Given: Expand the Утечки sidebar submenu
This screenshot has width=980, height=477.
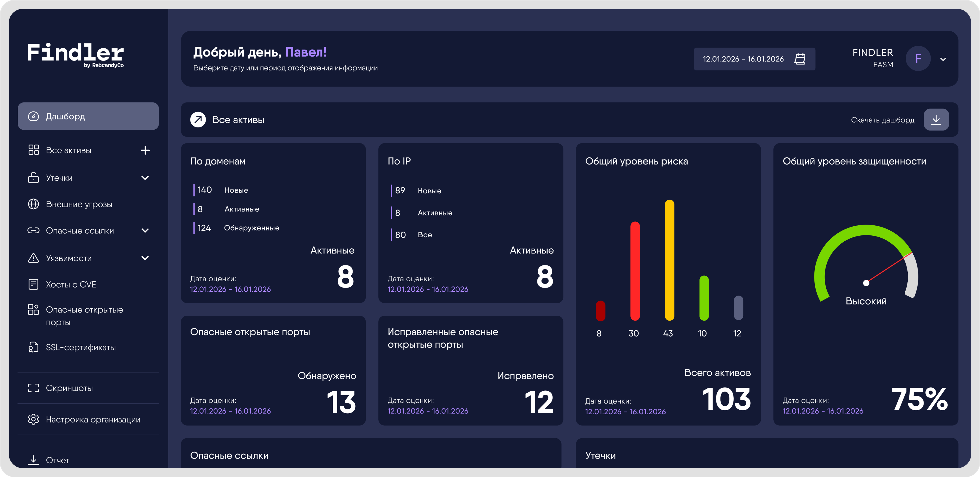Looking at the screenshot, I should (x=145, y=178).
